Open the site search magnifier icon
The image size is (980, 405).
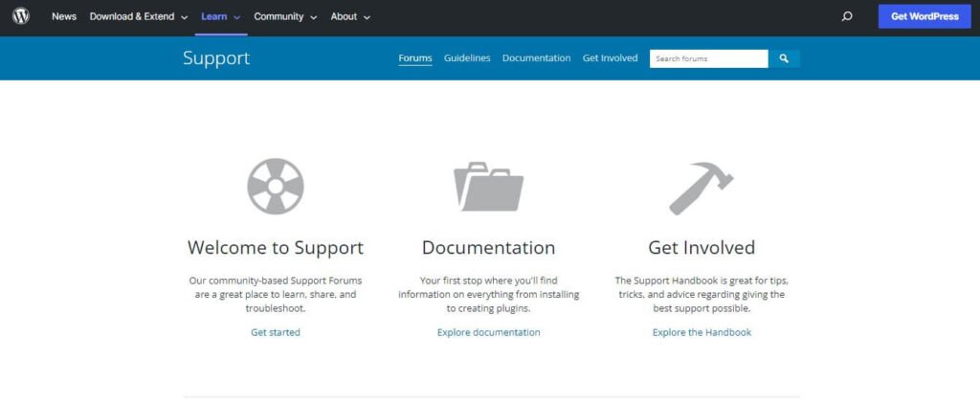[x=846, y=17]
